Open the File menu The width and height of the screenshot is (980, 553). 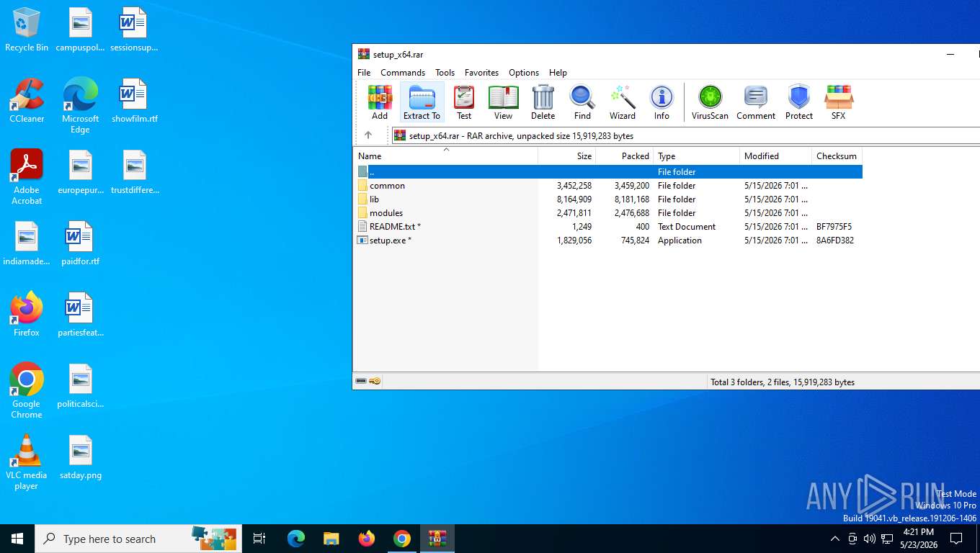(364, 73)
